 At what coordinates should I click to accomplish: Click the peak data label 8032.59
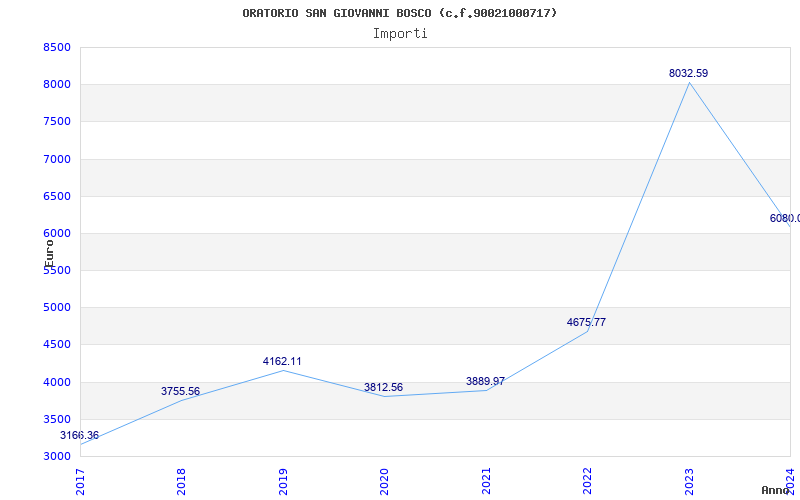click(x=689, y=73)
